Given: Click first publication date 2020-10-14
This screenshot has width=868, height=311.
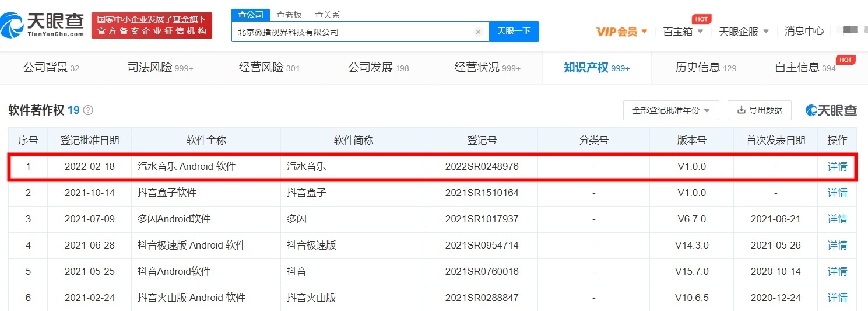Looking at the screenshot, I should pyautogui.click(x=776, y=271).
